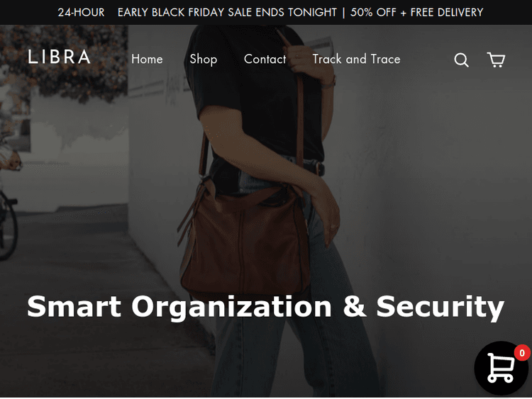Click the bicycle wheel in hero image
Viewport: 532px width, 399px height.
coord(8,225)
